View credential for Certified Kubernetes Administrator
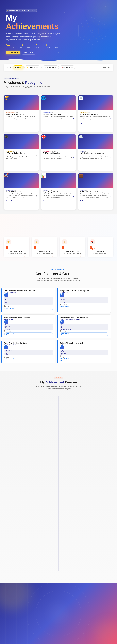This screenshot has width=117, height=644. 84,334
